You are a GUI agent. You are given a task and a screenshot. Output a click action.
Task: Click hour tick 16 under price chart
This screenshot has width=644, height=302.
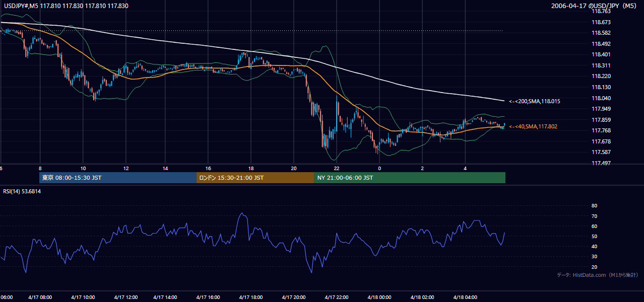pos(208,168)
